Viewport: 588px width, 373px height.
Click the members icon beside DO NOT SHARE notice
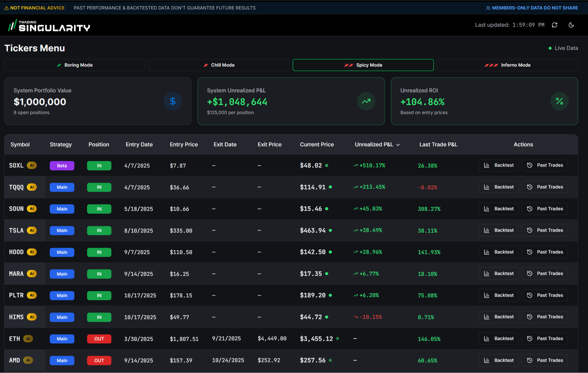(x=488, y=8)
